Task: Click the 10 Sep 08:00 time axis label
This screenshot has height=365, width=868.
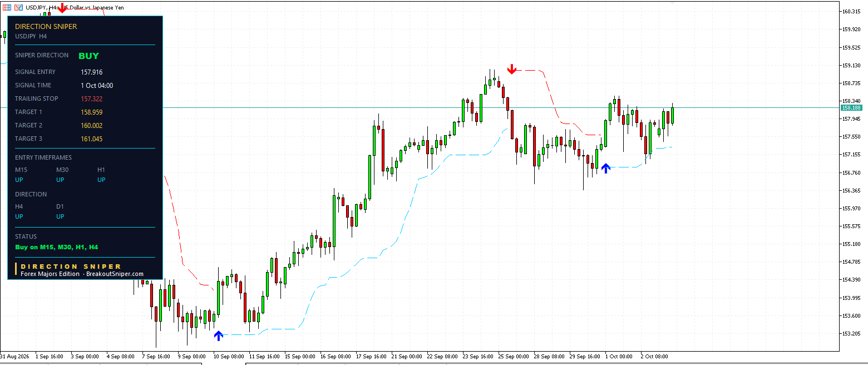Action: point(229,356)
